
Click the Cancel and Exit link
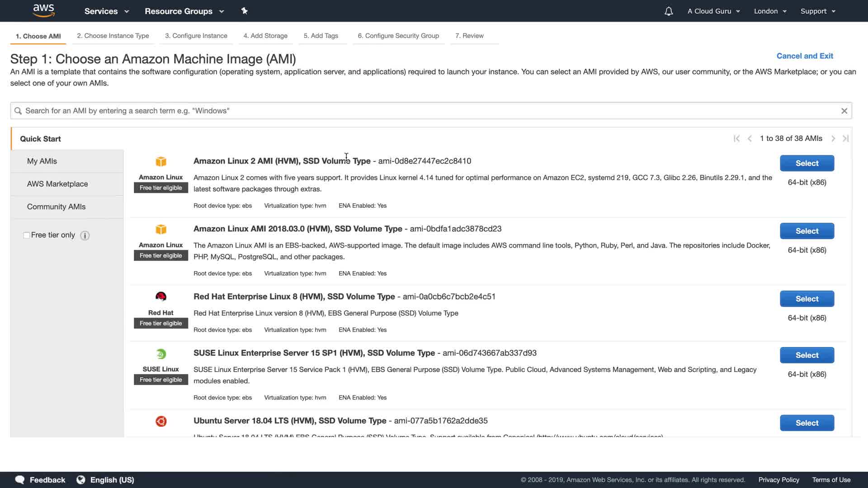[x=805, y=56]
